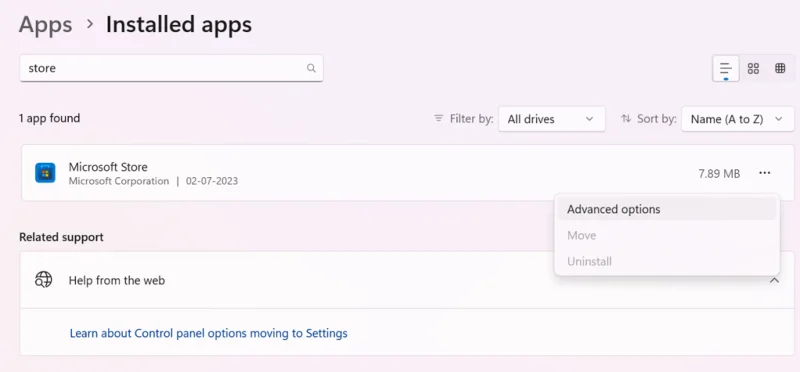Open Microsoft Store three-dot menu

pos(764,173)
